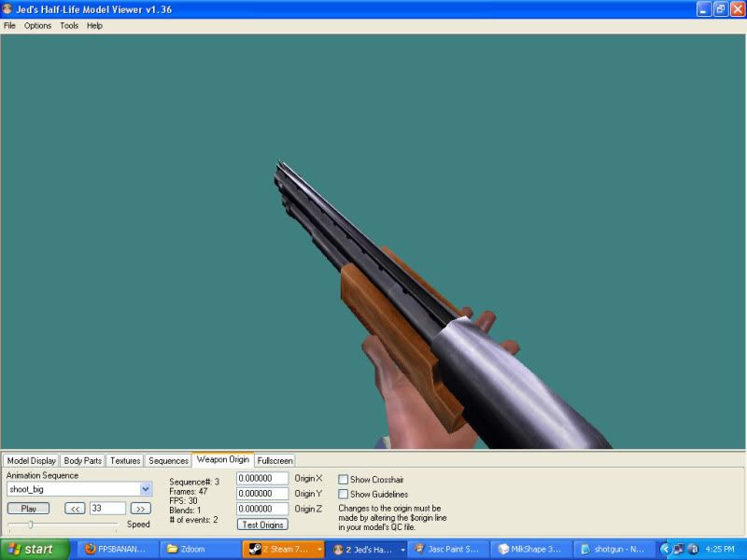Screen dimensions: 747x560
Task: Click the Origin X value field
Action: point(262,478)
